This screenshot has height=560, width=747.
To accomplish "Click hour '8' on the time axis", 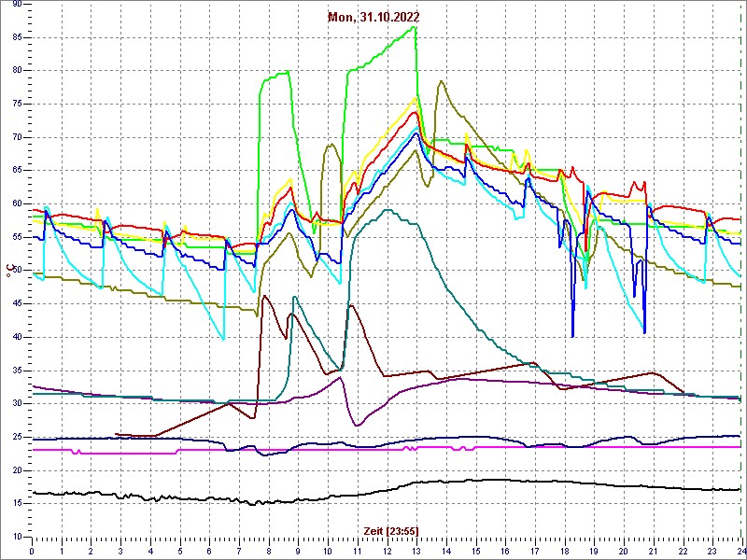I will click(268, 551).
